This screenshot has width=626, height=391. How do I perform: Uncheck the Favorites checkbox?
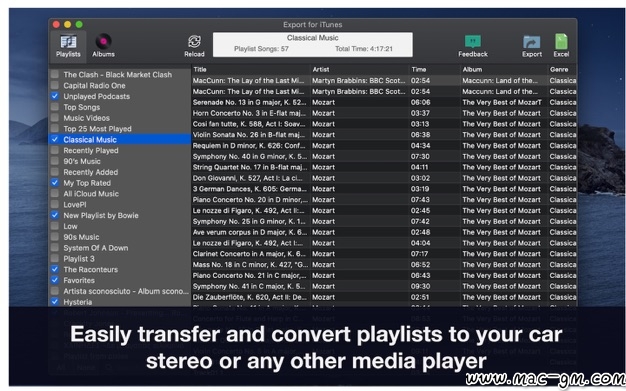click(55, 280)
